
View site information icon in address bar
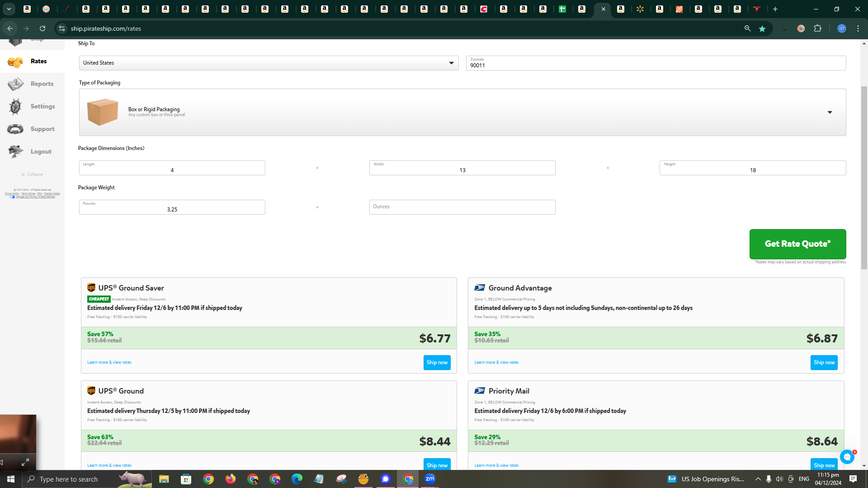point(62,28)
